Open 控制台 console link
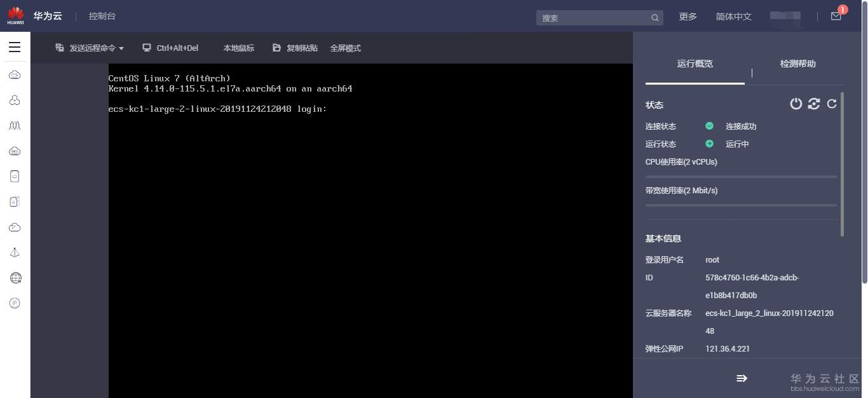This screenshot has width=868, height=398. click(x=102, y=16)
